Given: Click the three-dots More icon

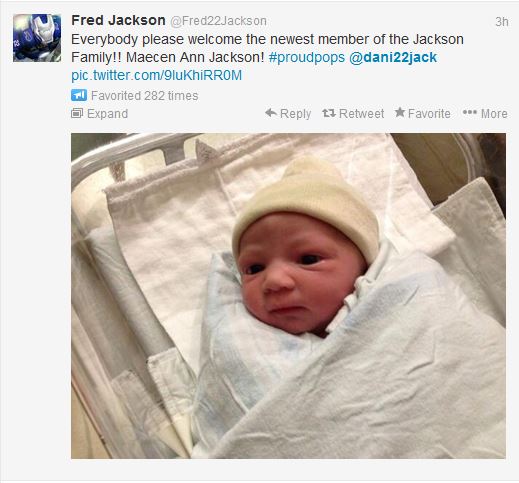Looking at the screenshot, I should (469, 112).
